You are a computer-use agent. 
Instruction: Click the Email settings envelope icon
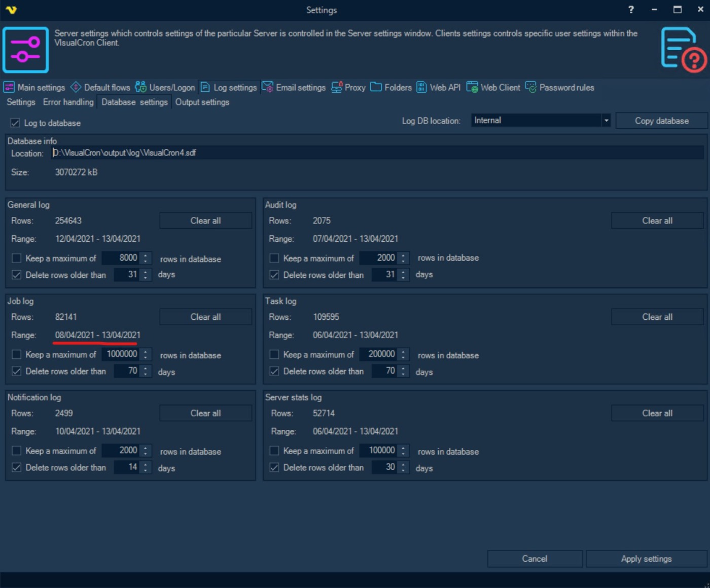tap(267, 87)
